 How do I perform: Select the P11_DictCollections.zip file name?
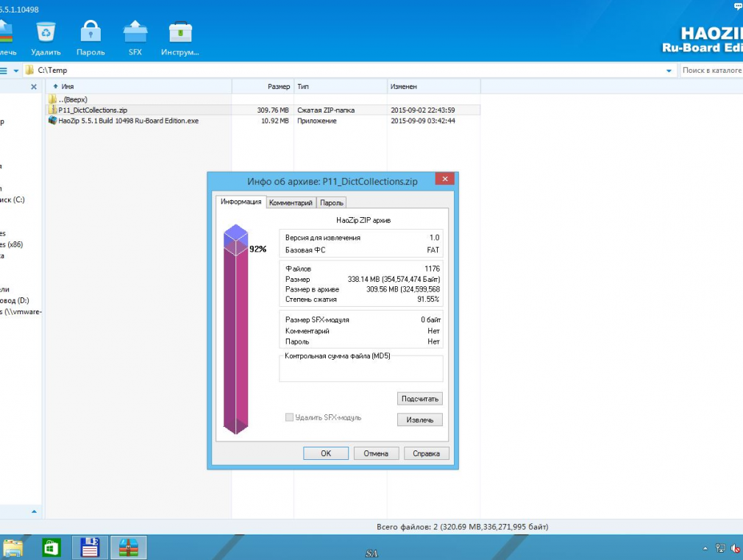coord(93,110)
